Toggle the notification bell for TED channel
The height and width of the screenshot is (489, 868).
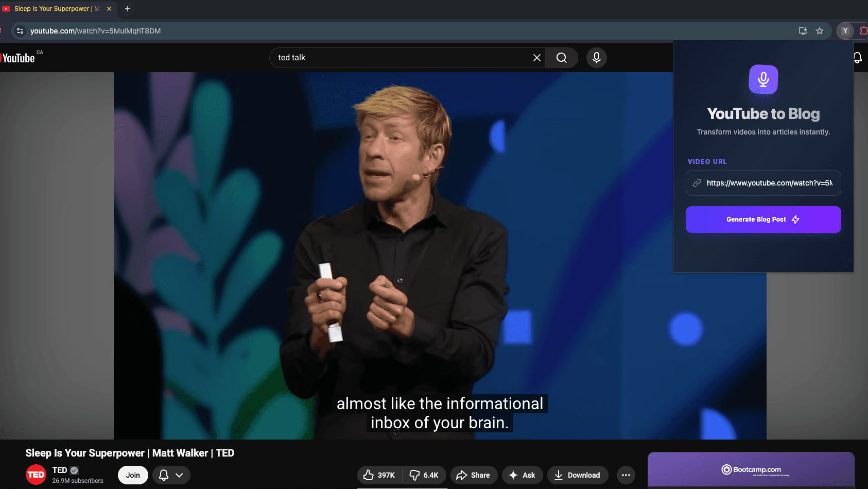pyautogui.click(x=164, y=475)
